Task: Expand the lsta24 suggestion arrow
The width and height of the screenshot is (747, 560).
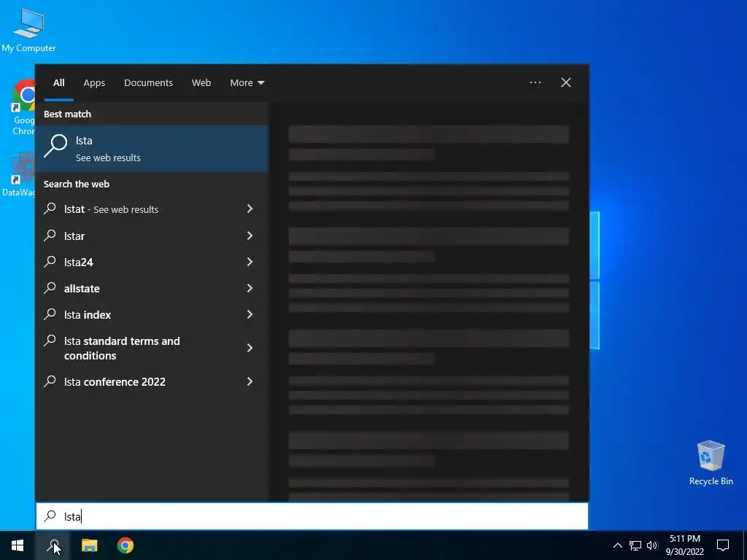Action: pyautogui.click(x=249, y=262)
